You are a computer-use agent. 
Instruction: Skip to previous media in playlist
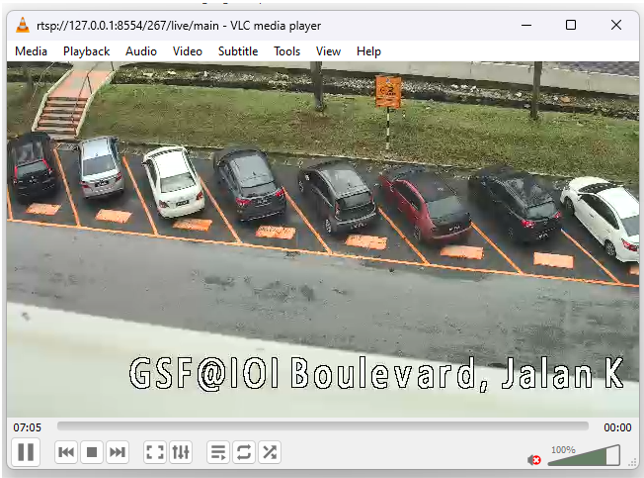point(66,452)
